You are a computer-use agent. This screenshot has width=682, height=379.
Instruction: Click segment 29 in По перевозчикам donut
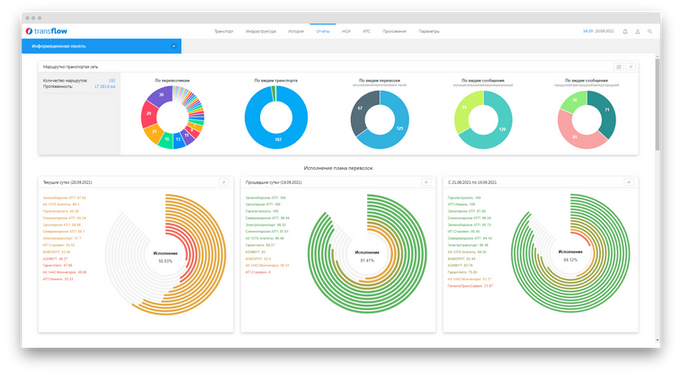149,113
